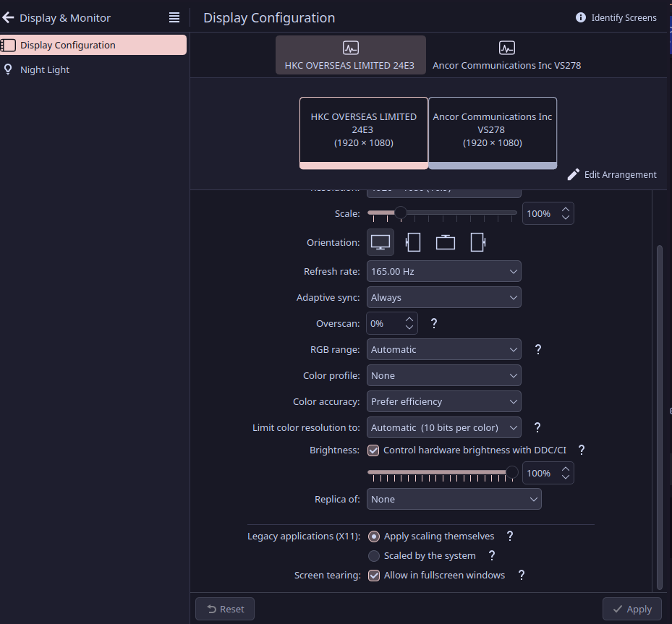The image size is (672, 624).
Task: Open the hamburger menu in sidebar header
Action: point(174,17)
